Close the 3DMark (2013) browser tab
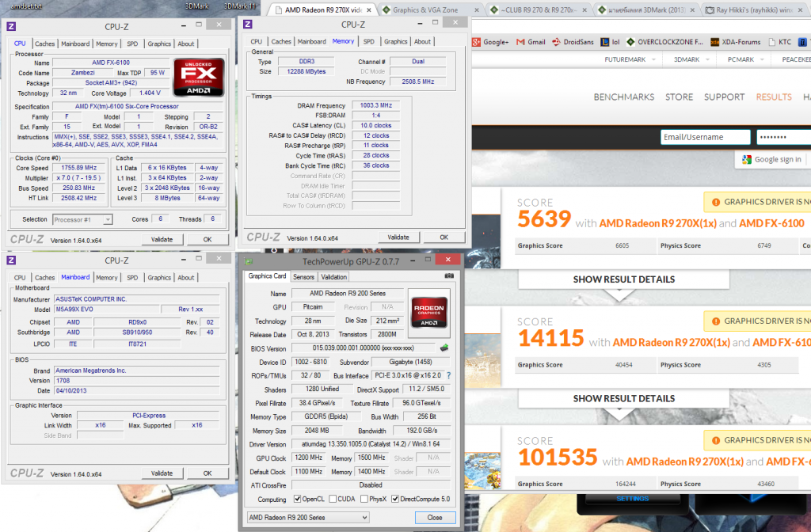 click(692, 9)
